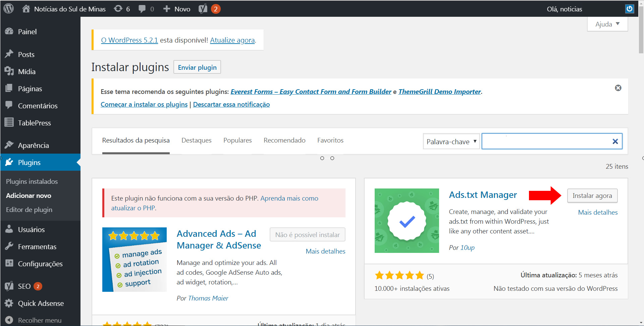Open Páginas in the sidebar
The height and width of the screenshot is (326, 644).
[x=40, y=89]
